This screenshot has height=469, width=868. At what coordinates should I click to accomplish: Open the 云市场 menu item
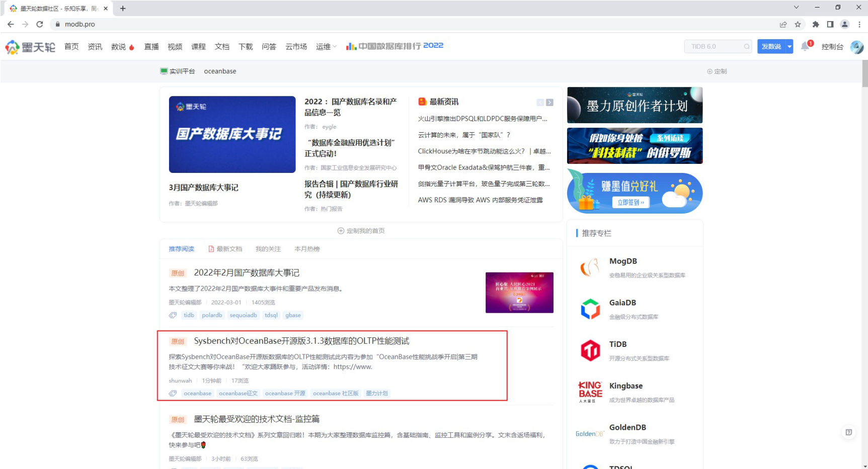296,47
